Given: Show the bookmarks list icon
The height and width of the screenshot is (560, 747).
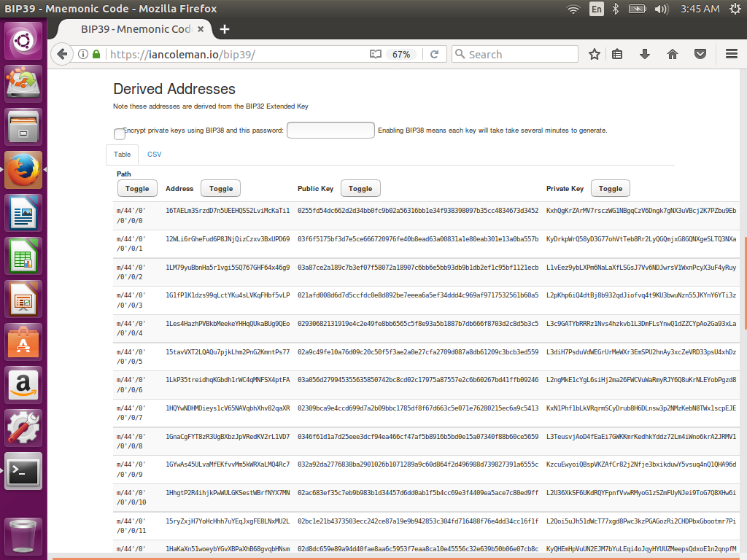Looking at the screenshot, I should 618,54.
